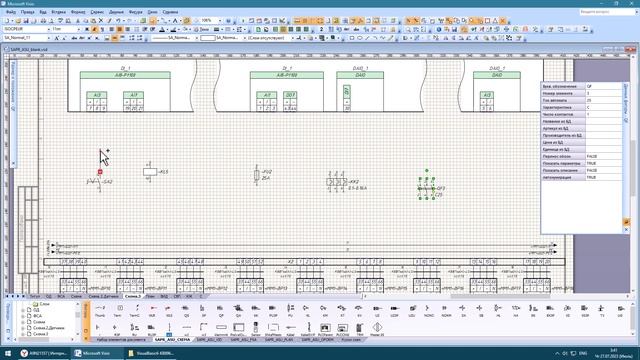Open the Набор элементов документа stencil tab
The width and height of the screenshot is (640, 360).
[x=121, y=340]
